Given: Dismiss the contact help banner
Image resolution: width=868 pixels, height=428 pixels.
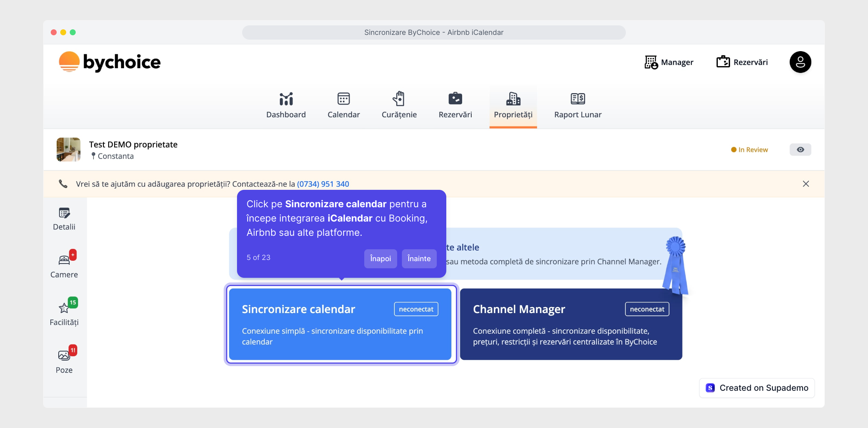Looking at the screenshot, I should (805, 184).
